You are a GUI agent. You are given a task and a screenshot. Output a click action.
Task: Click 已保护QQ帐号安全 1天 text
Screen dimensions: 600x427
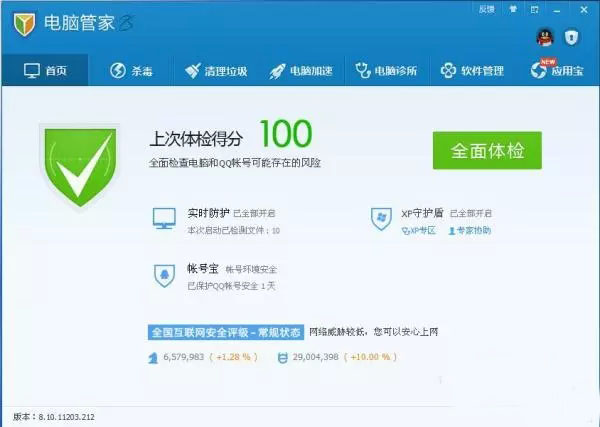click(231, 286)
